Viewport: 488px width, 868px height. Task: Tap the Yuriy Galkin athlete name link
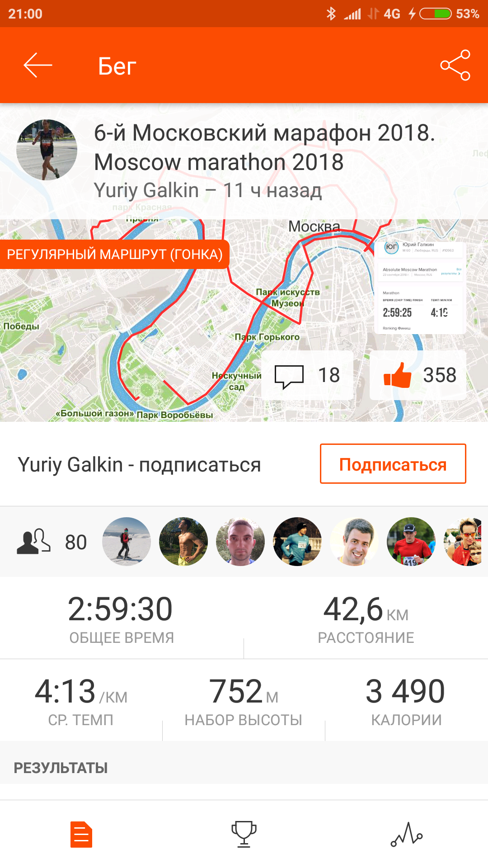point(146,190)
